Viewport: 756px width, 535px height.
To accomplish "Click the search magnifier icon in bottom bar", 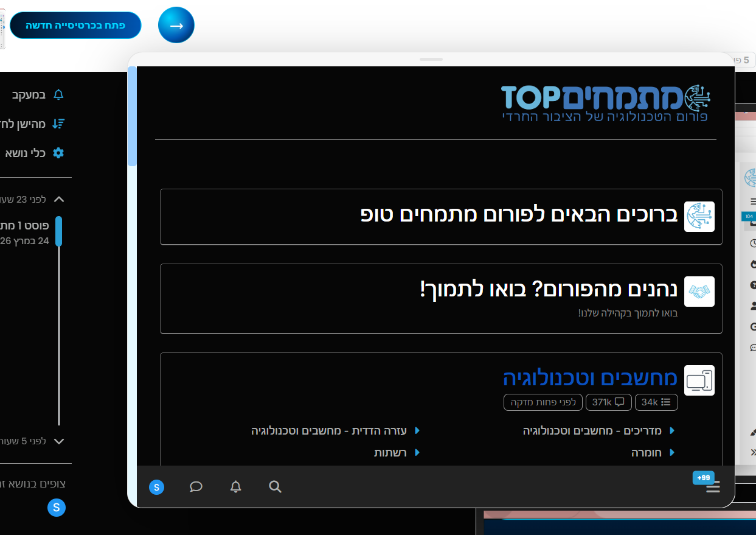I will tap(275, 487).
